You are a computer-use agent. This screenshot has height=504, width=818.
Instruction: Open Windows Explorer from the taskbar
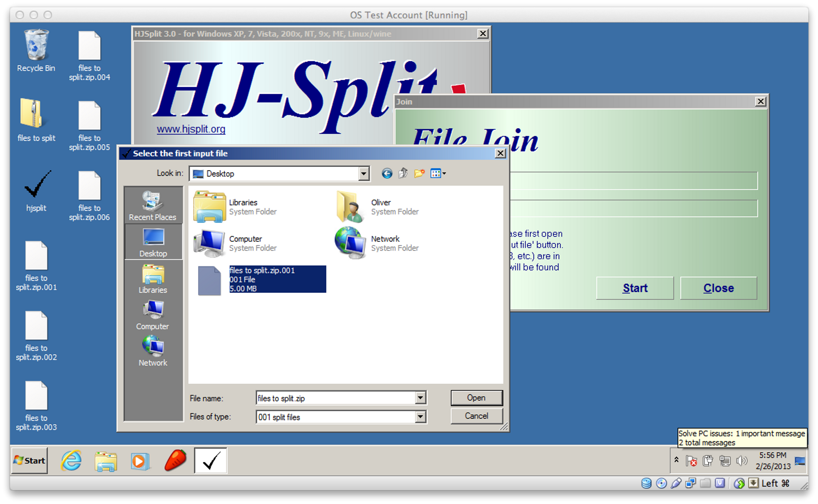click(x=106, y=461)
